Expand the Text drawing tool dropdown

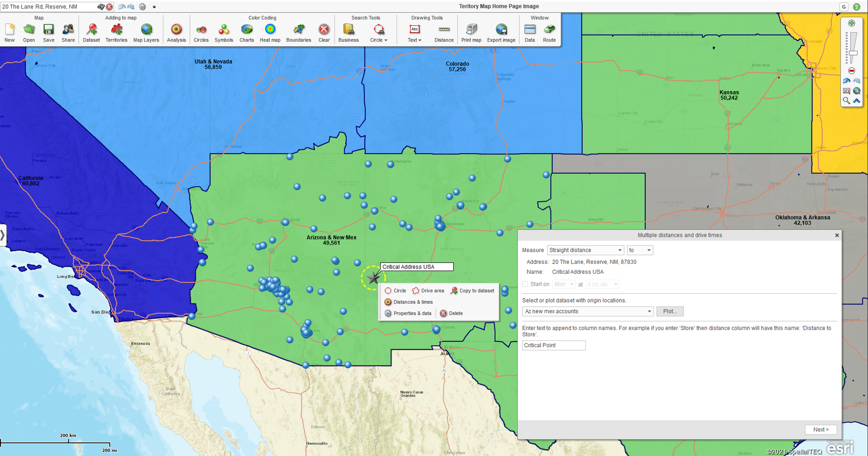pos(419,40)
